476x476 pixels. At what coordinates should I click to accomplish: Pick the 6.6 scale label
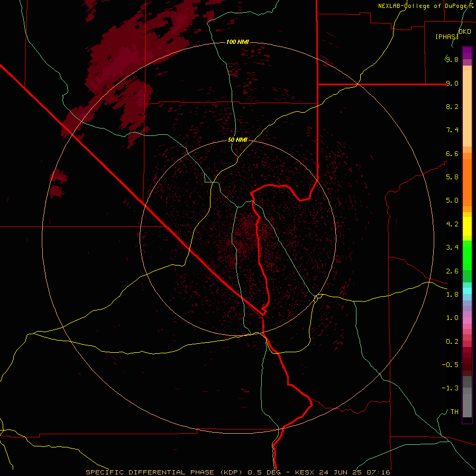click(452, 153)
